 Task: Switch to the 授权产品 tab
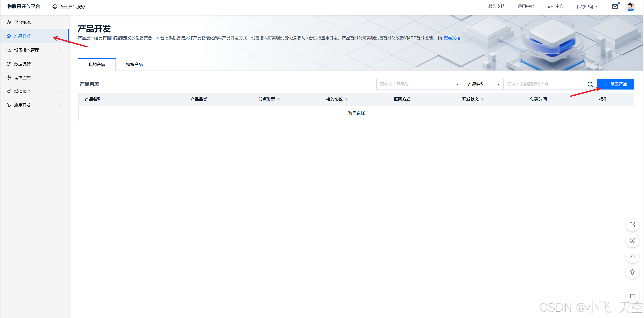point(134,65)
